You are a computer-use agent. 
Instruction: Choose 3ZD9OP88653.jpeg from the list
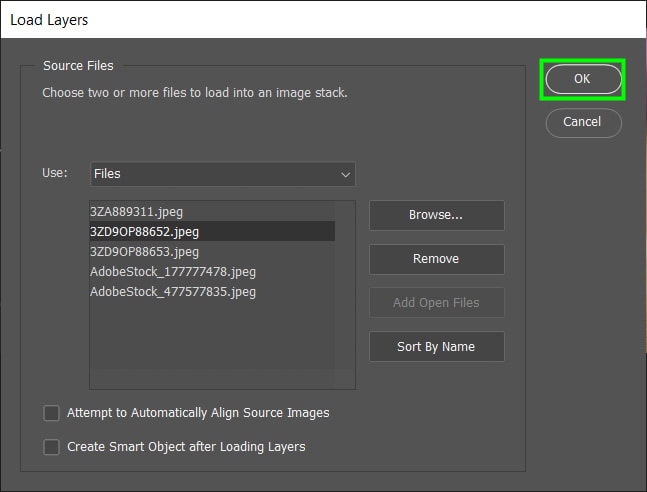(144, 252)
